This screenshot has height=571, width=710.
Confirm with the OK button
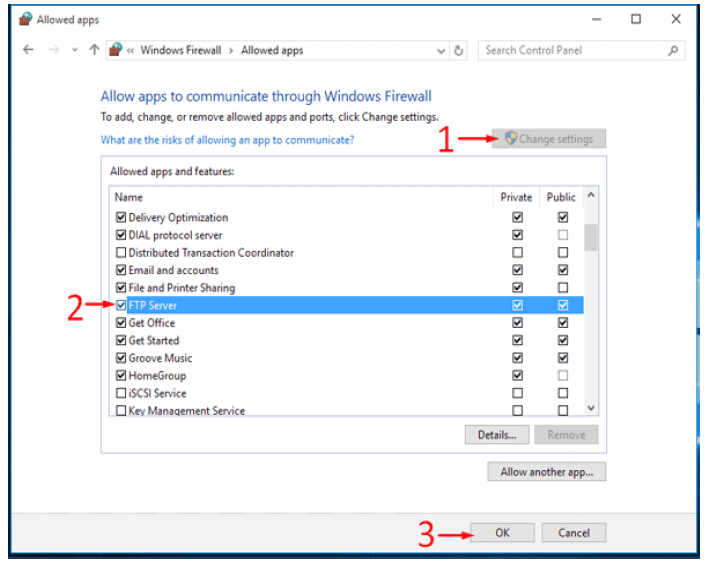click(x=502, y=533)
